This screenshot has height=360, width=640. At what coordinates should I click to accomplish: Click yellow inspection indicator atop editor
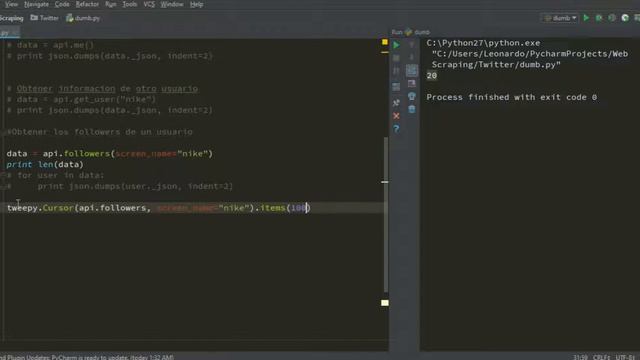point(384,42)
